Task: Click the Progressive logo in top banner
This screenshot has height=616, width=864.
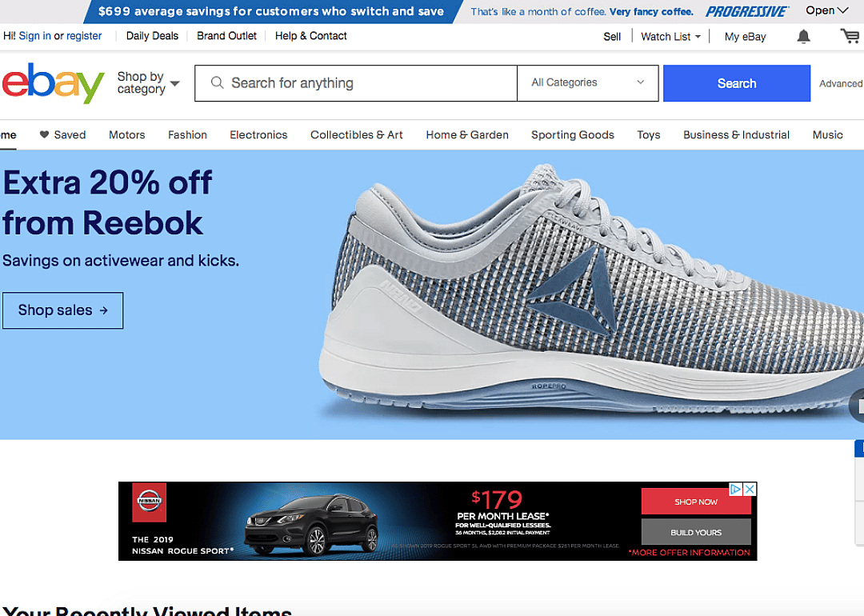Action: click(x=746, y=11)
